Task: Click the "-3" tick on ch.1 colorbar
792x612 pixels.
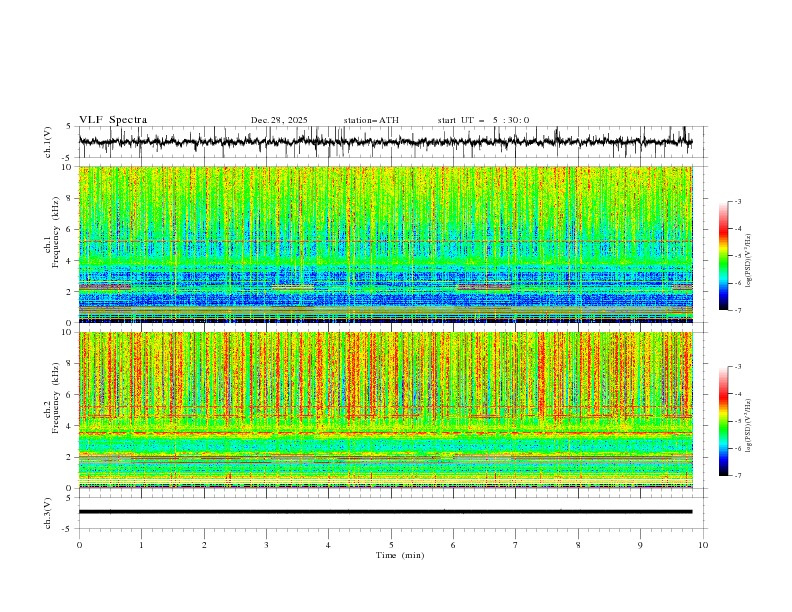Action: pos(738,201)
